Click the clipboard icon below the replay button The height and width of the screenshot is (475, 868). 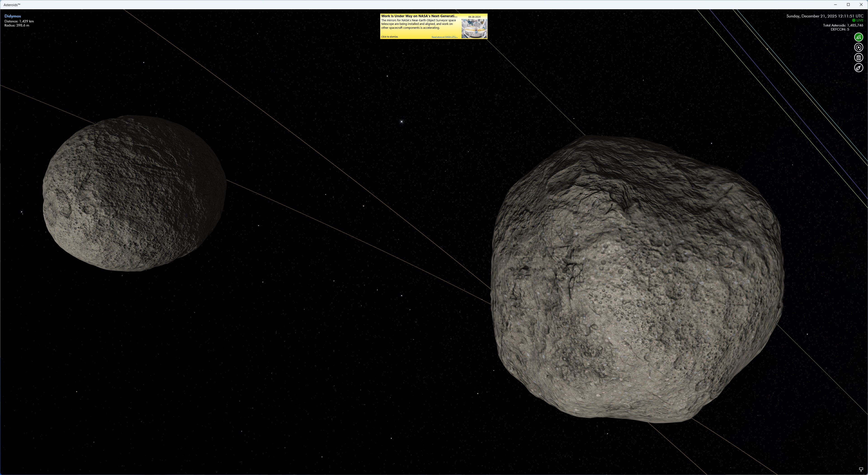859,57
